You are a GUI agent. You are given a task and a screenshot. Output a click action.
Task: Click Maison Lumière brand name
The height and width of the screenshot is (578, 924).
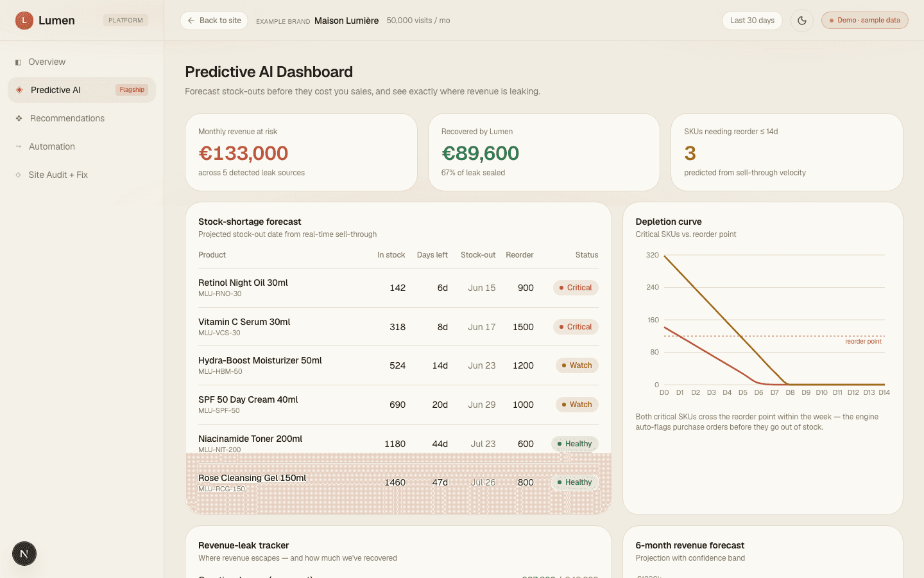[346, 21]
